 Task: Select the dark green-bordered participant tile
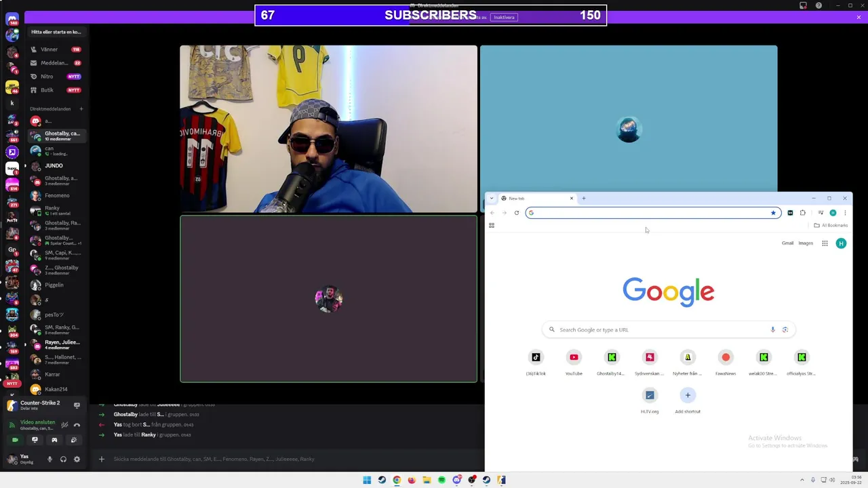(x=328, y=299)
